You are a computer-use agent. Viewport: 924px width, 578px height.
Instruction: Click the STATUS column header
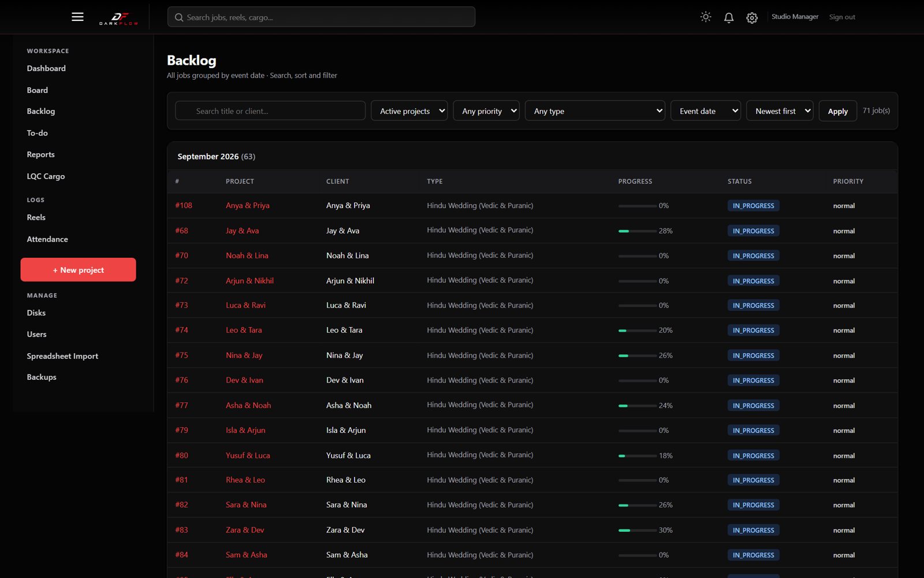point(739,181)
